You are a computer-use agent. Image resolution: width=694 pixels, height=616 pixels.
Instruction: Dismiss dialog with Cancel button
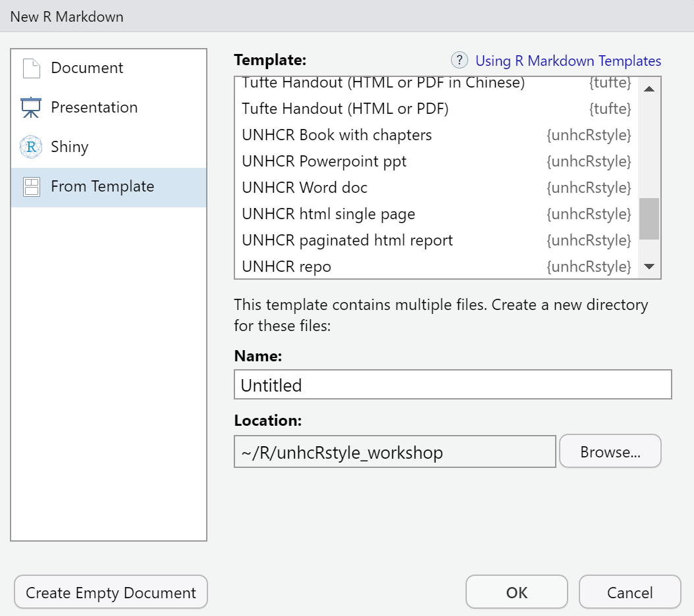(x=630, y=592)
